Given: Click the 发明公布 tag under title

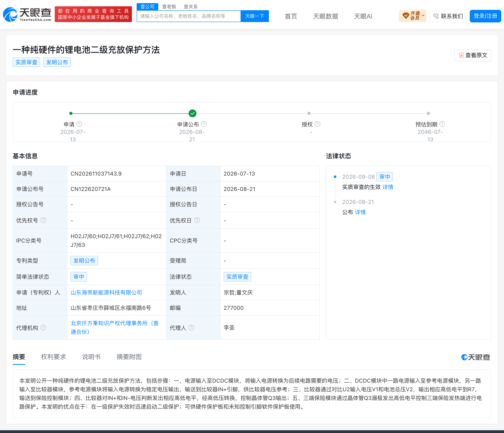Looking at the screenshot, I should point(57,62).
